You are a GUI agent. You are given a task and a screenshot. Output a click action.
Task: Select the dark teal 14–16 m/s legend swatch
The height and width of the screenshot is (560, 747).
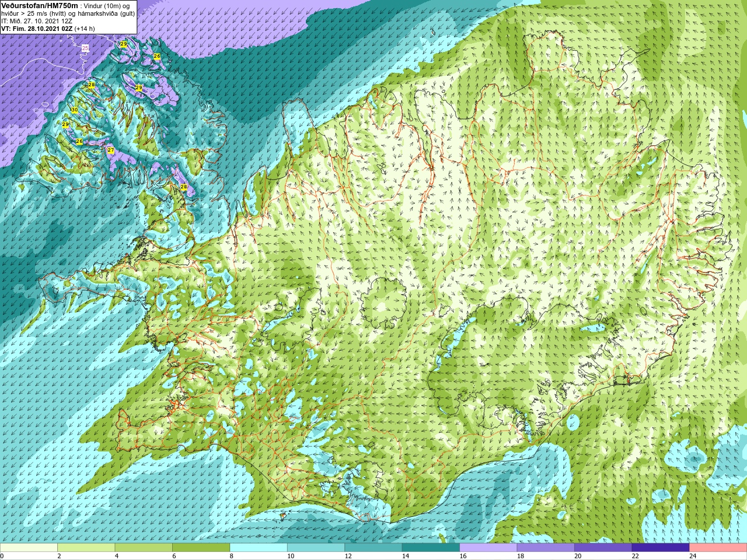point(431,548)
